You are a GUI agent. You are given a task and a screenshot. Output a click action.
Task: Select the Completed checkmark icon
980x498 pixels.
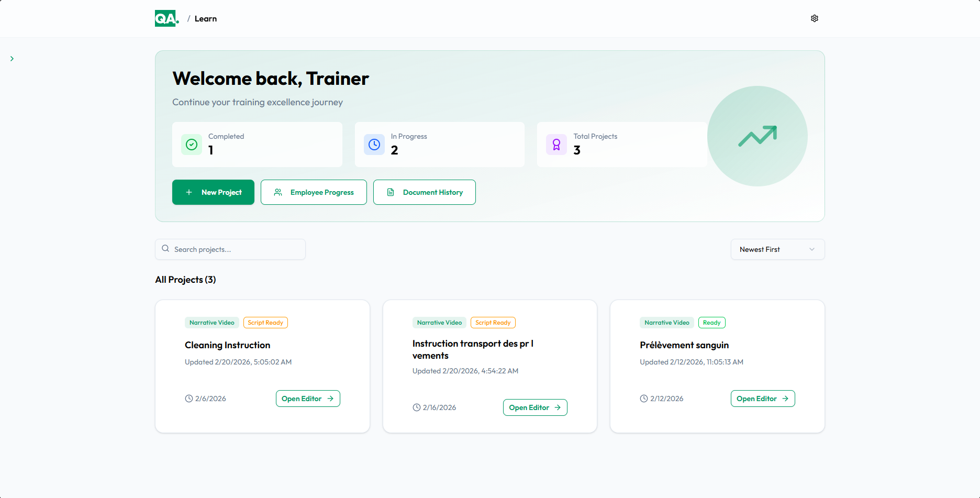pyautogui.click(x=191, y=145)
